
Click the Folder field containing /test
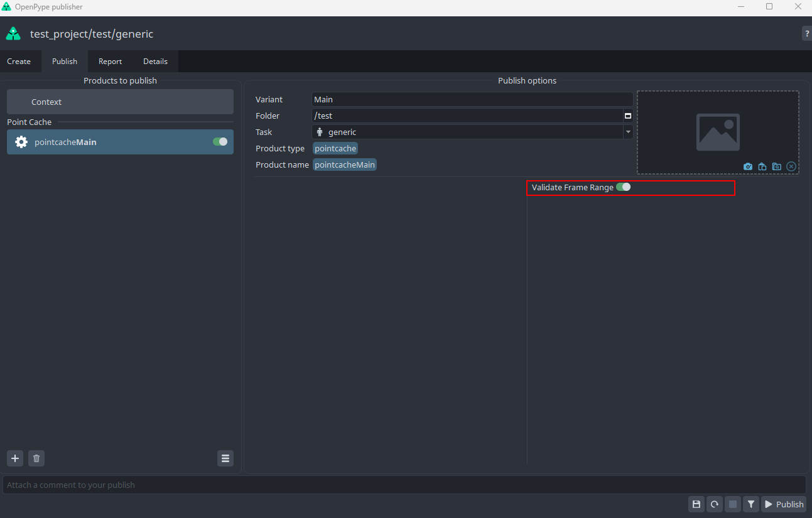click(x=467, y=116)
